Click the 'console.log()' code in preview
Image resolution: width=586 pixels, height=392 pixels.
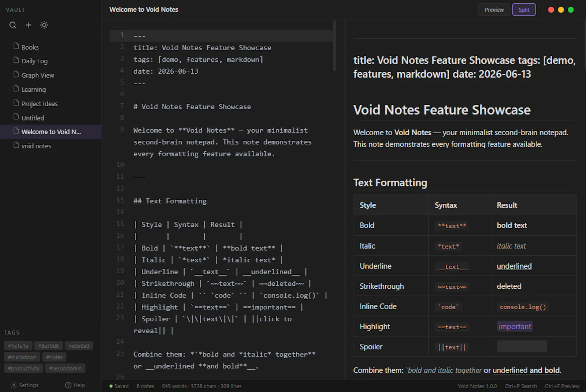pos(523,307)
